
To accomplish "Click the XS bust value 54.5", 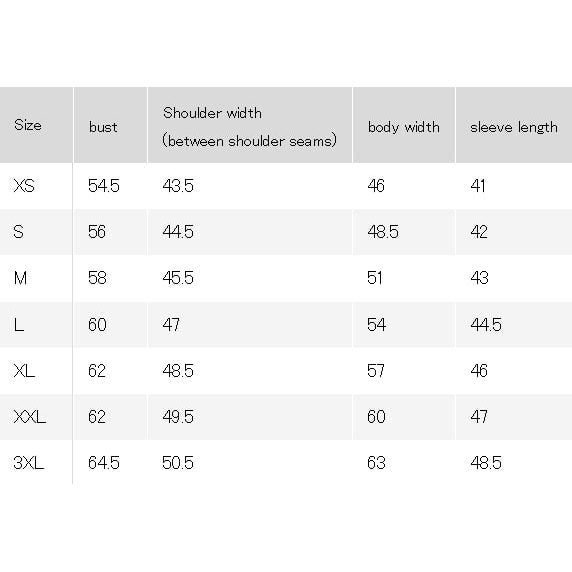I will 104,186.
